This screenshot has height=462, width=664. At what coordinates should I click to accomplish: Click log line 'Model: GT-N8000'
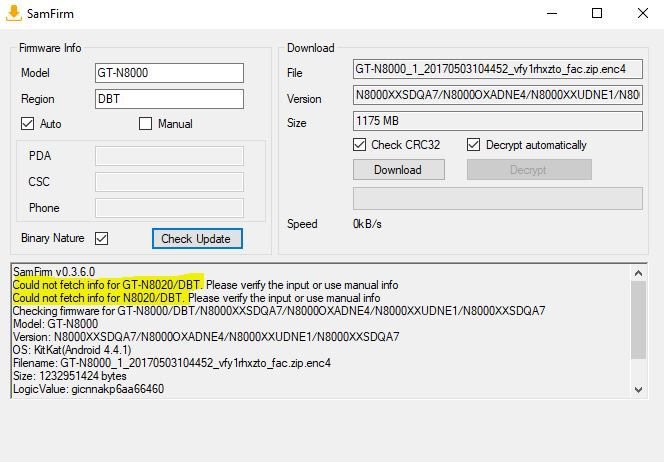[55, 324]
